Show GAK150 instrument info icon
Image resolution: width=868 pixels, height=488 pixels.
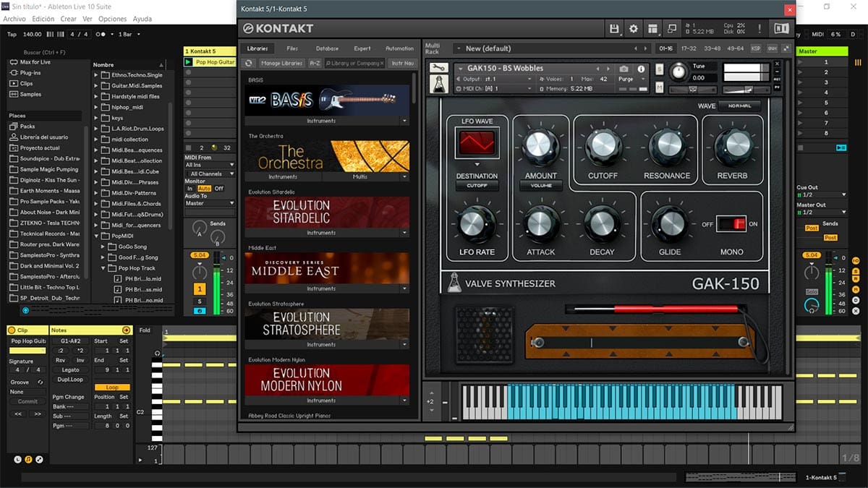tap(640, 69)
